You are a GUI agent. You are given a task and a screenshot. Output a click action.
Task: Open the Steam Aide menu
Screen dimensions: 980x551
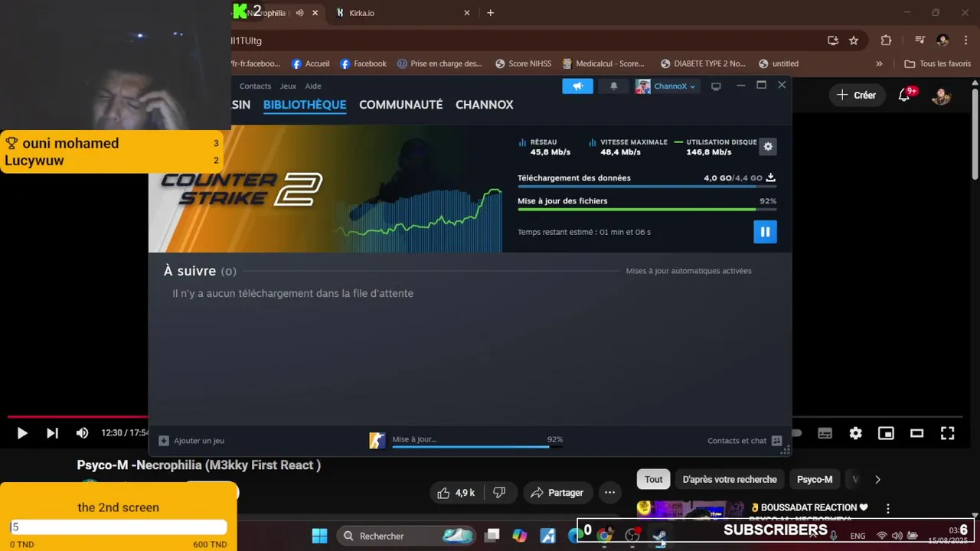[x=313, y=86]
